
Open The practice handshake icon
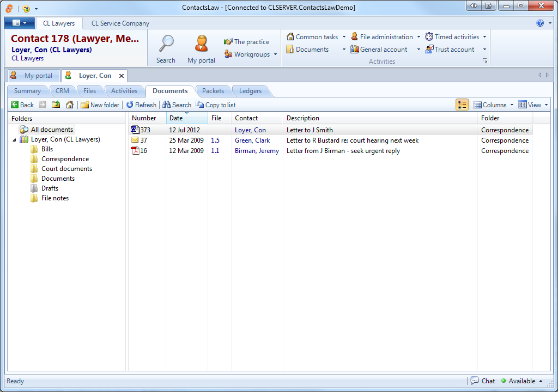[x=228, y=41]
